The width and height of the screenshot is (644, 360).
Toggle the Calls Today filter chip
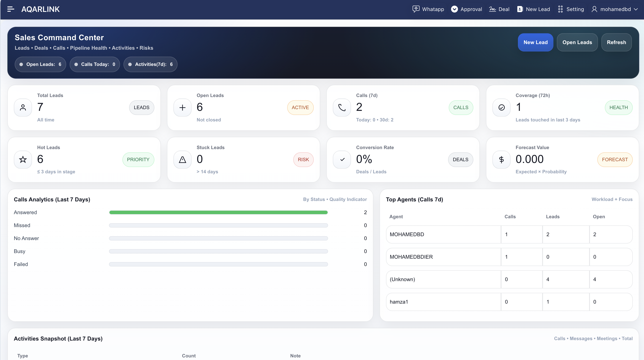click(95, 64)
